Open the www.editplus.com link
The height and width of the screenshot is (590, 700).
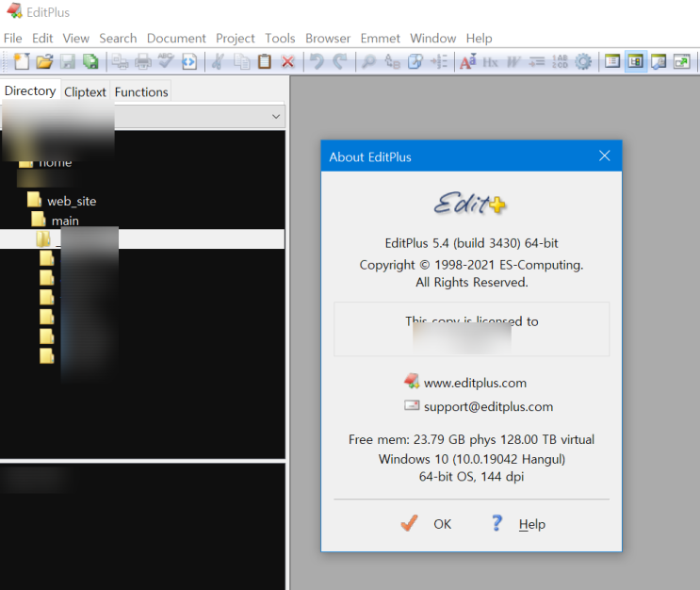[475, 383]
